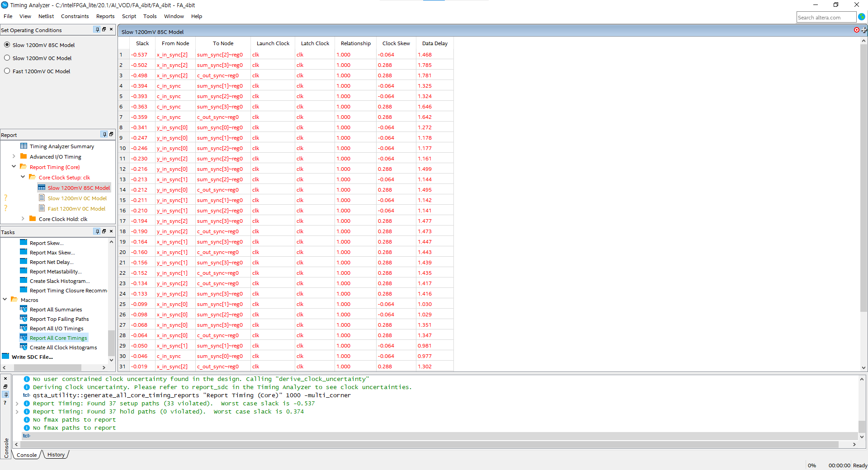Click Create All Clock Histograms macro icon
Image resolution: width=868 pixels, height=470 pixels.
pos(24,347)
